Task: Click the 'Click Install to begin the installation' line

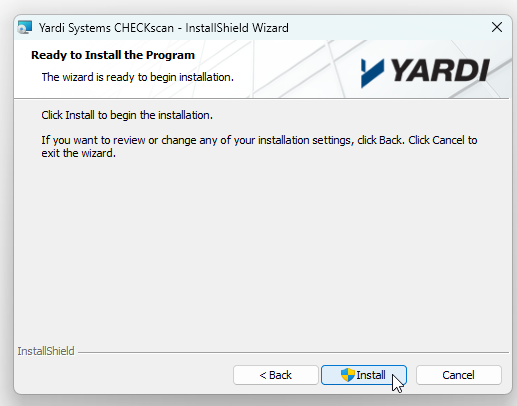Action: coord(127,115)
